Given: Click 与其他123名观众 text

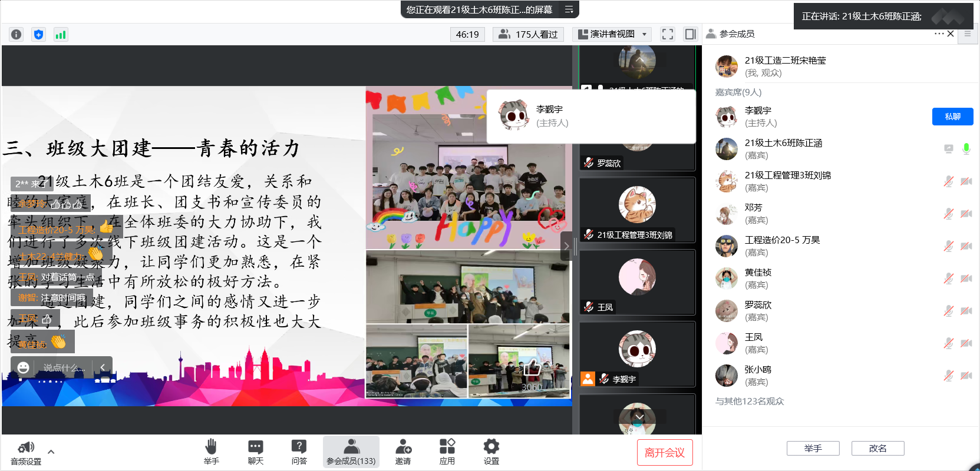Looking at the screenshot, I should pyautogui.click(x=750, y=402).
